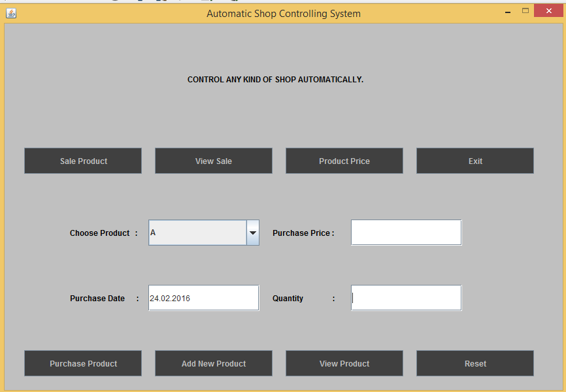Open the View Sale screen
This screenshot has width=566, height=392.
213,160
